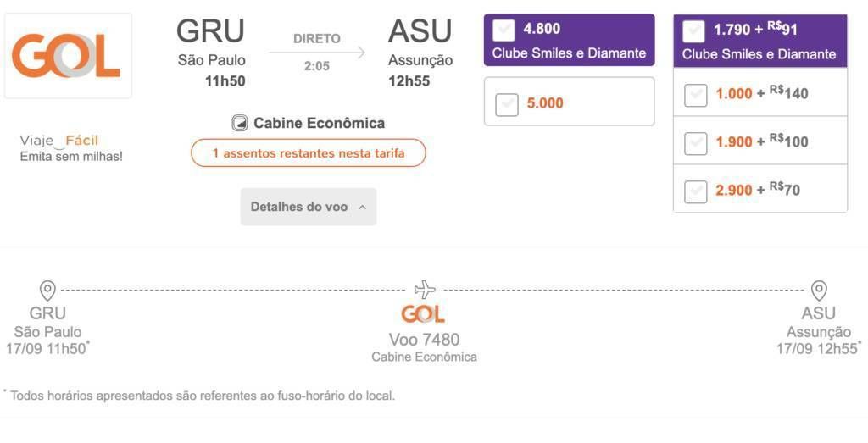Select the 1.900 + R$100 fare checkbox
This screenshot has height=443, width=868.
coord(696,144)
